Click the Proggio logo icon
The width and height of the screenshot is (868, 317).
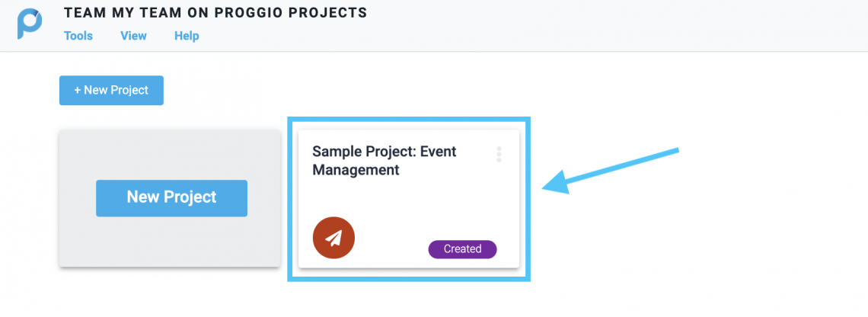(30, 24)
